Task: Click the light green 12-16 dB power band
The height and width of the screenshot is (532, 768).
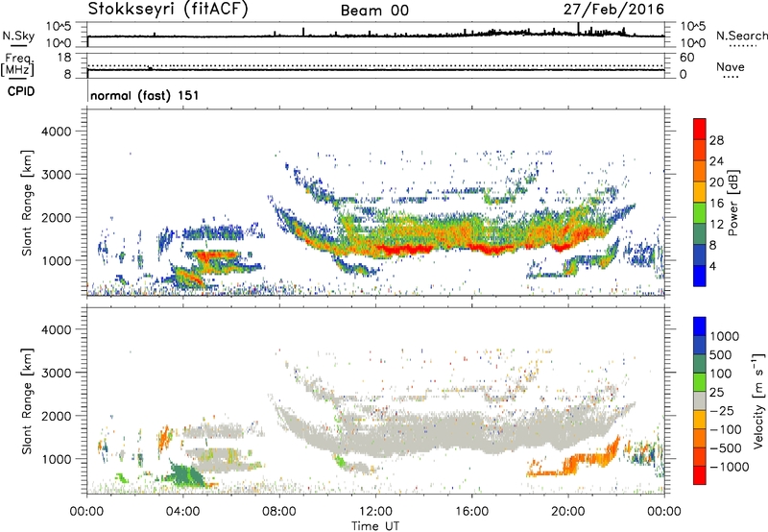Action: 700,213
